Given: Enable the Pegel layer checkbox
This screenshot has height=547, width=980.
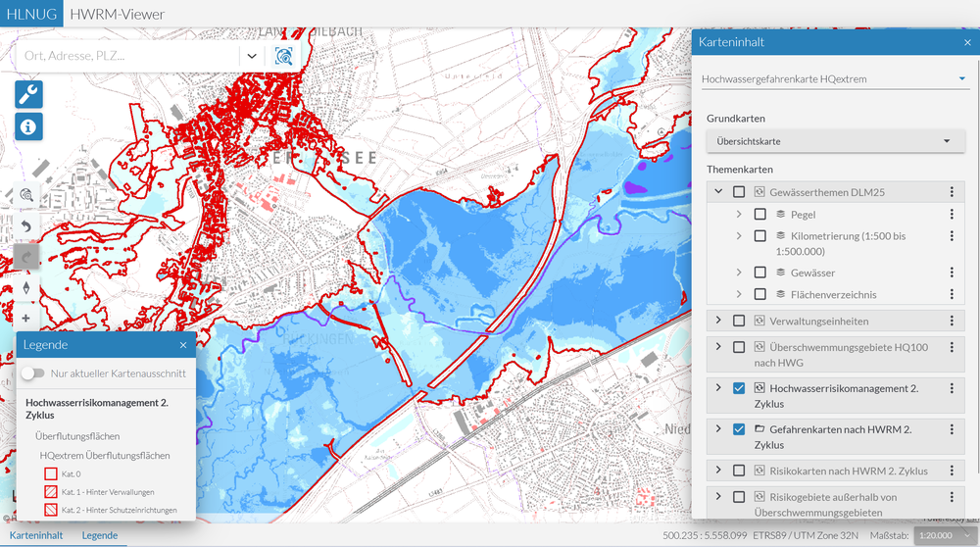Looking at the screenshot, I should 760,214.
